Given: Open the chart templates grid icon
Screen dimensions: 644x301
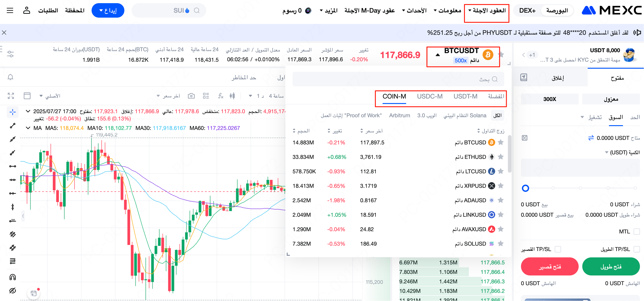Looking at the screenshot, I should tap(206, 96).
